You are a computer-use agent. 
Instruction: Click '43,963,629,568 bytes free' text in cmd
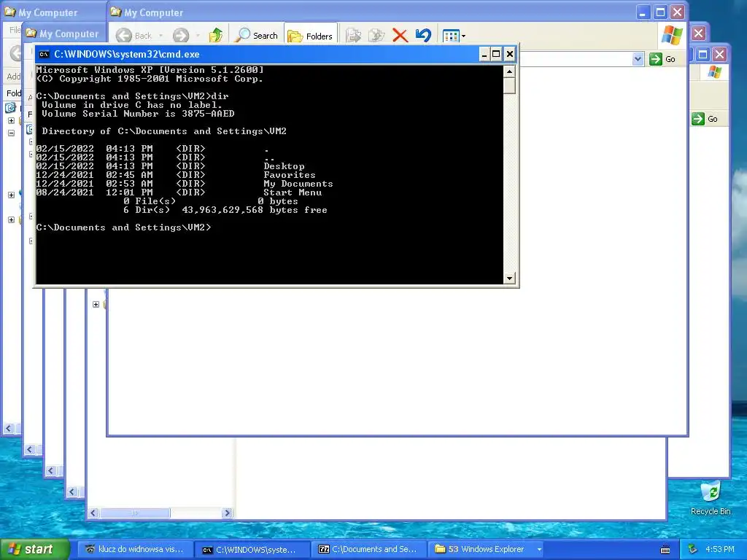click(x=255, y=210)
